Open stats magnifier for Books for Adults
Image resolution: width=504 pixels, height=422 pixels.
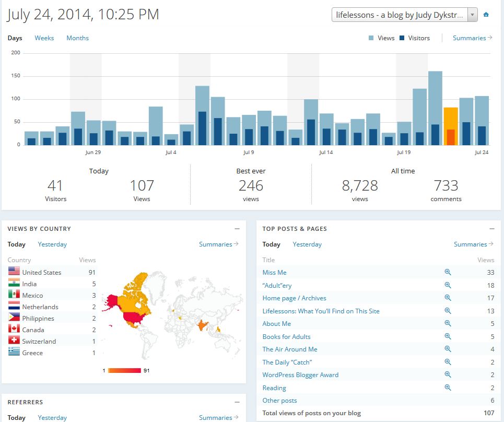click(x=448, y=336)
